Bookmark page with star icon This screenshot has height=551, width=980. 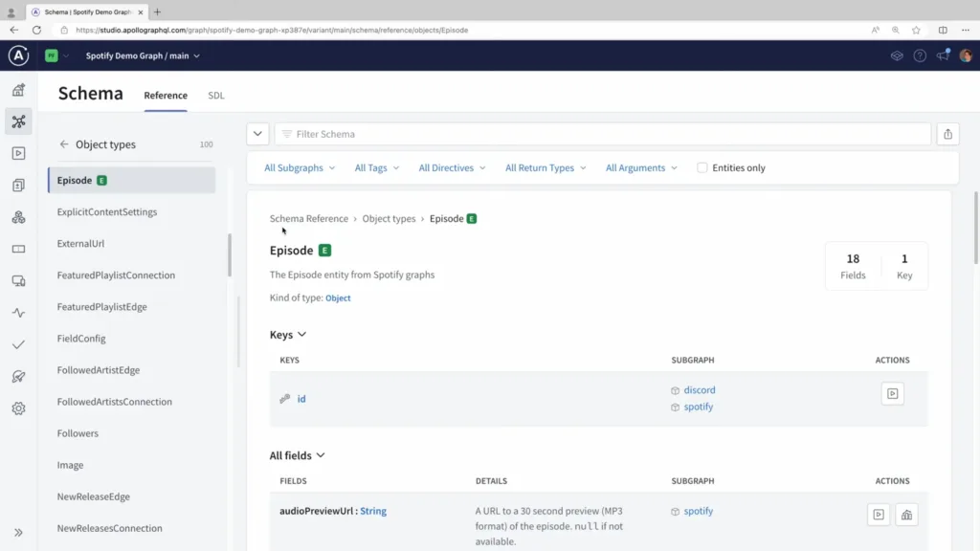coord(916,30)
